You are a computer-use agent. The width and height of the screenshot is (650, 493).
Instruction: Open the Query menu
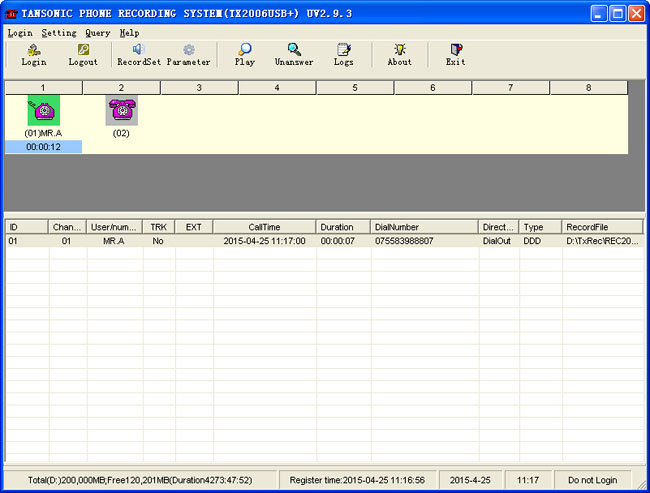[x=97, y=33]
